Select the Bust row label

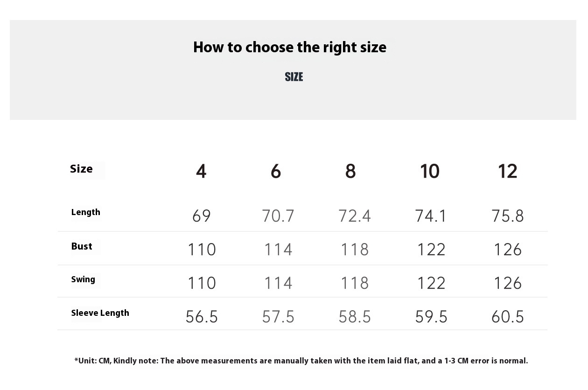pos(82,246)
